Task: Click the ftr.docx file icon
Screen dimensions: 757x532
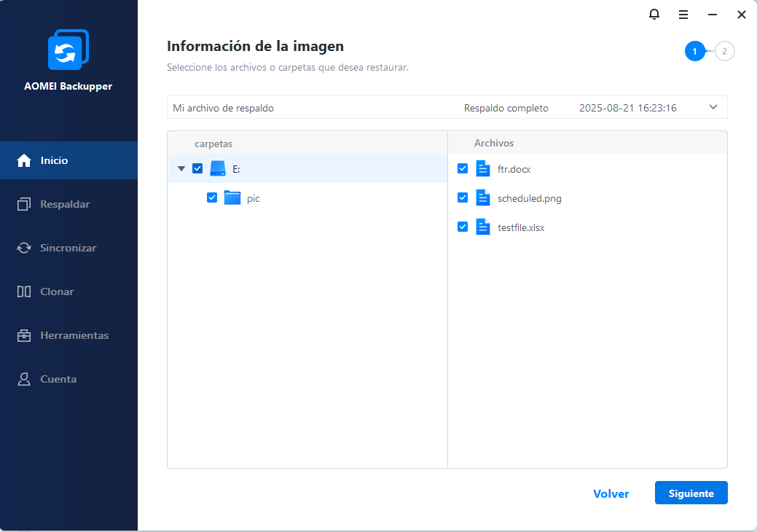Action: tap(482, 168)
